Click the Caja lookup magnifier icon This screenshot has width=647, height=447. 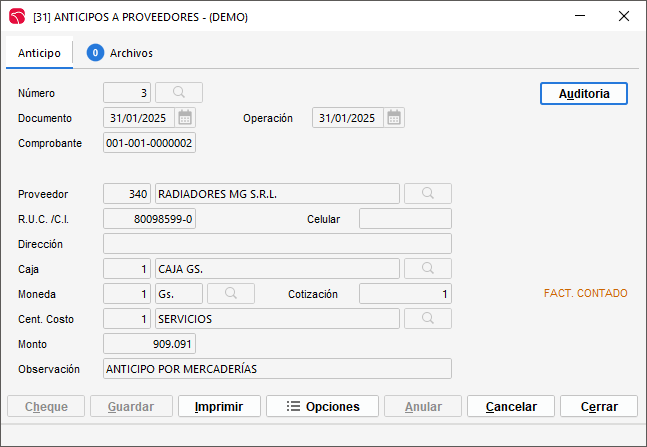point(427,269)
